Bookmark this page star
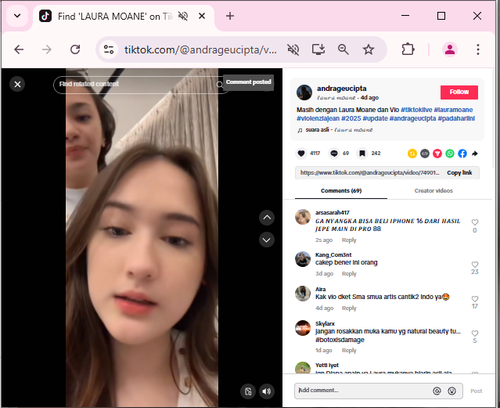This screenshot has height=408, width=500. pyautogui.click(x=368, y=50)
